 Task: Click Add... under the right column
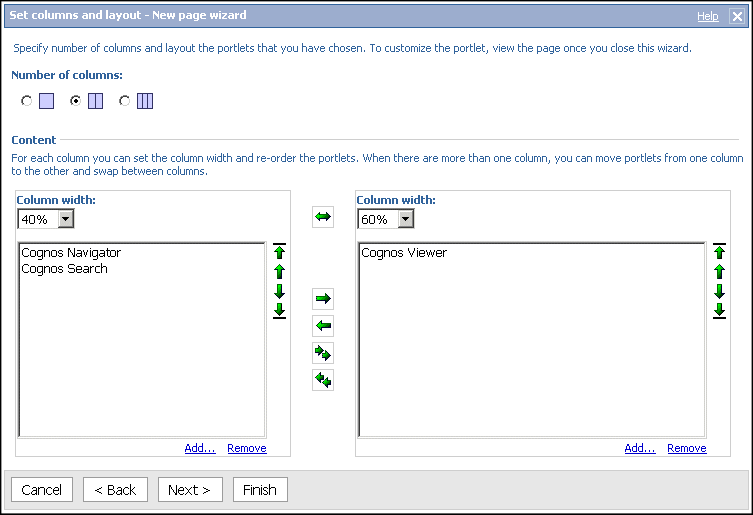[640, 448]
